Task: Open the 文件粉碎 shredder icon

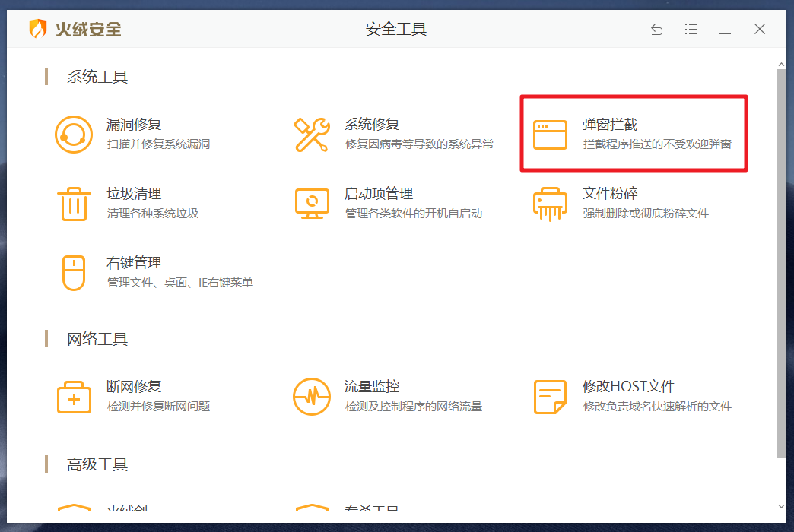Action: [x=550, y=204]
